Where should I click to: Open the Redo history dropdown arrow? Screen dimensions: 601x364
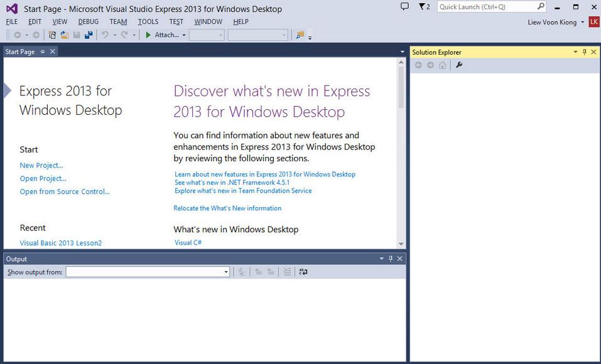click(134, 35)
